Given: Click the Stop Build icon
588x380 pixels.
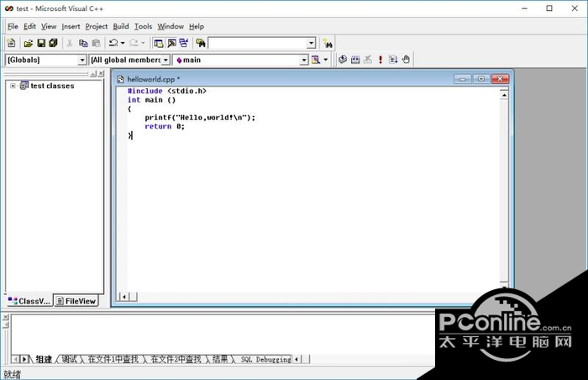Looking at the screenshot, I should coord(368,60).
